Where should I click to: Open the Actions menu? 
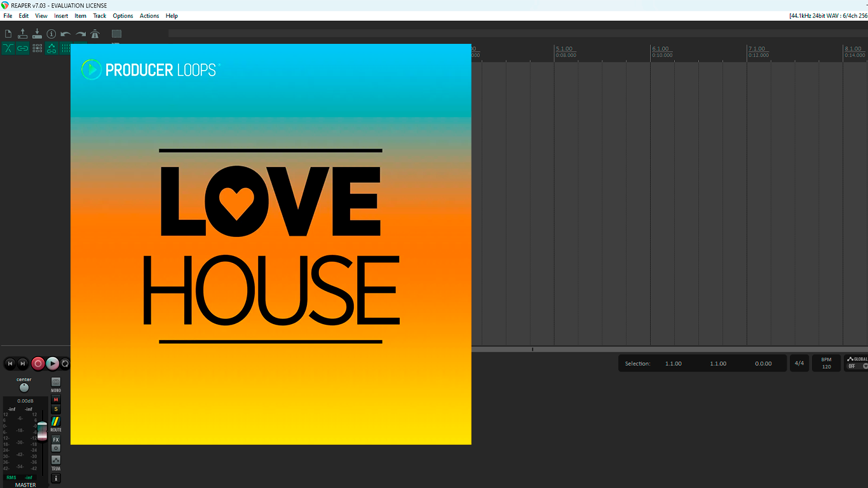click(149, 16)
